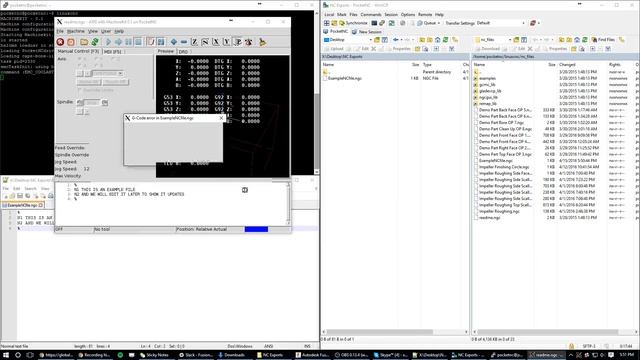This screenshot has height=360, width=640.
Task: Open Session menu in WinSCP
Action: (x=391, y=14)
